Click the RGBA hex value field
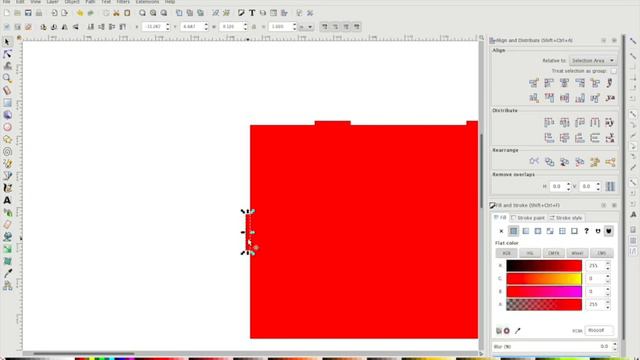Screen dimensions: 640x360 coord(599,330)
